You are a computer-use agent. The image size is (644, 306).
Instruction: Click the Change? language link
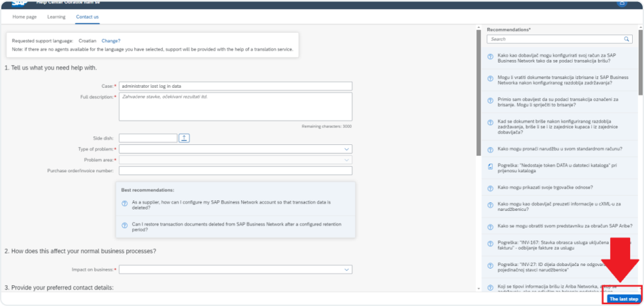point(111,41)
